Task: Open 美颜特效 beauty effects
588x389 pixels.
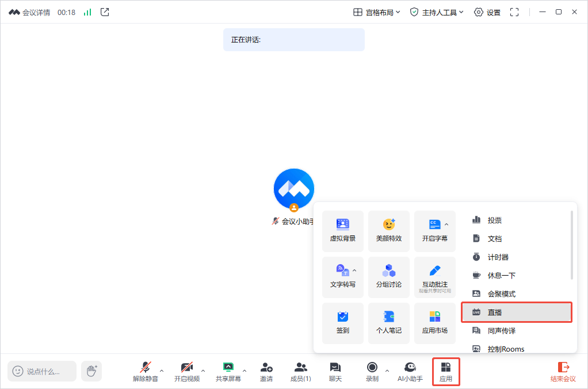Action: click(389, 231)
